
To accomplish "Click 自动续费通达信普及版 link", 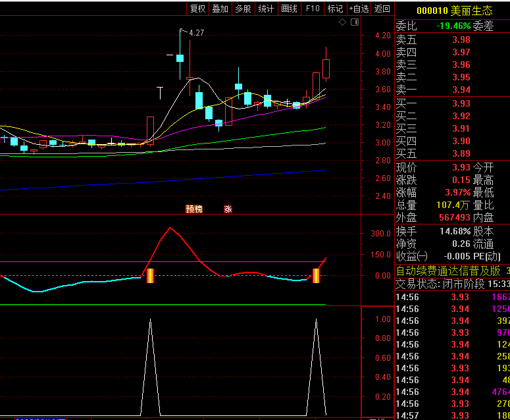I will tap(448, 271).
